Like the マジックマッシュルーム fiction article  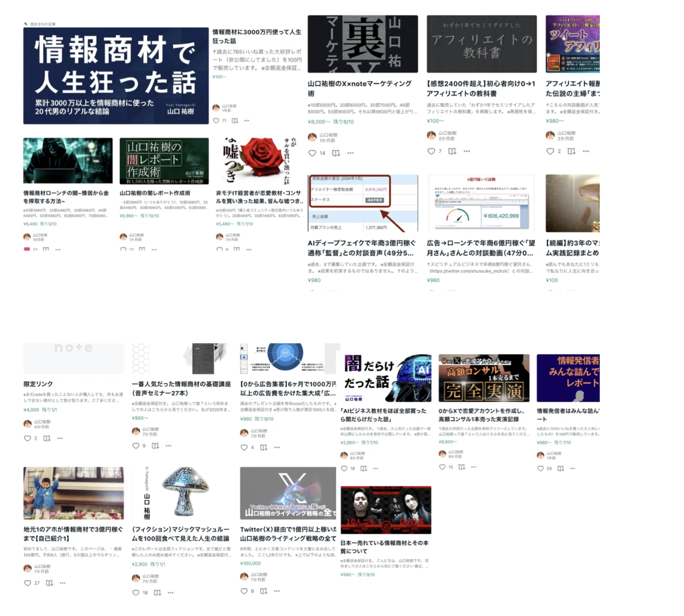click(x=136, y=592)
